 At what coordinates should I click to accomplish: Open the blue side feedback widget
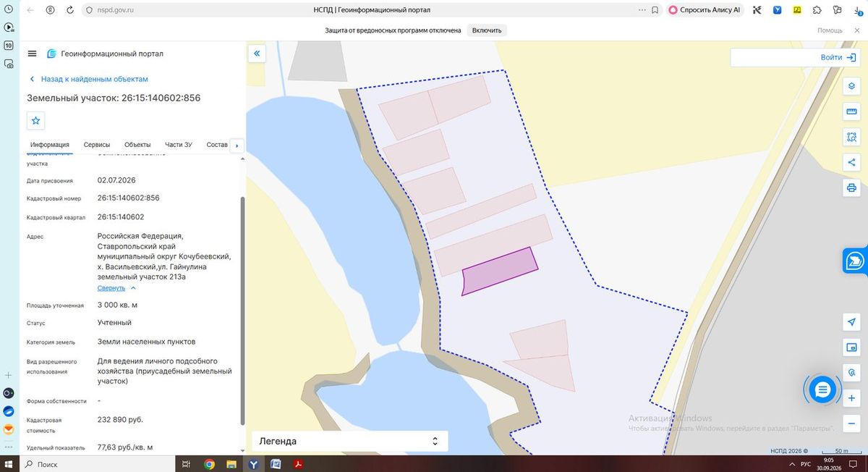(x=855, y=261)
